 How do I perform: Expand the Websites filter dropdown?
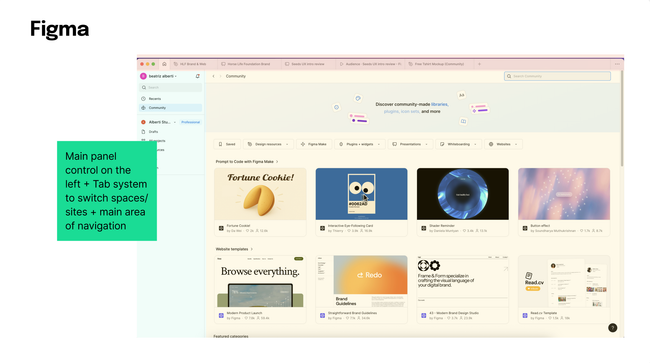[x=503, y=144]
